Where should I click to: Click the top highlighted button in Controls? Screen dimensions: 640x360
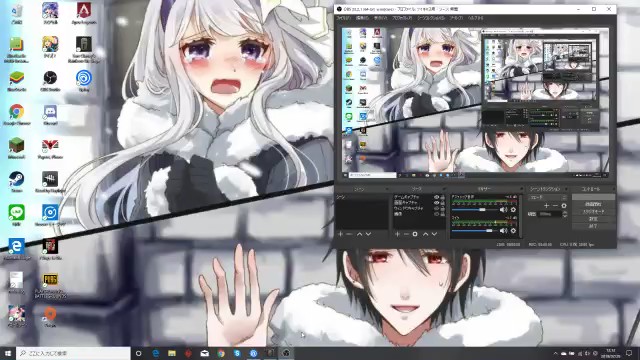593,197
